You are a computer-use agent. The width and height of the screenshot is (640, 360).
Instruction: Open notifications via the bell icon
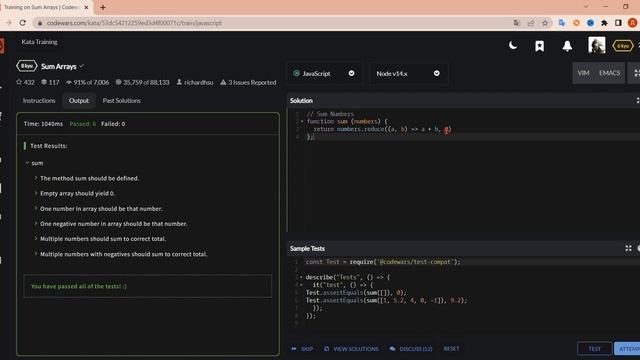pyautogui.click(x=567, y=46)
